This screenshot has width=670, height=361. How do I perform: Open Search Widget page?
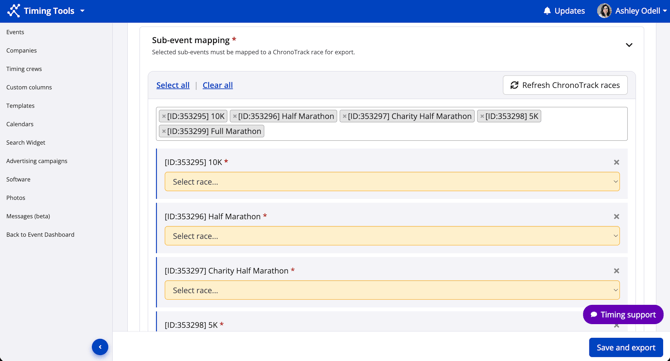(x=26, y=142)
